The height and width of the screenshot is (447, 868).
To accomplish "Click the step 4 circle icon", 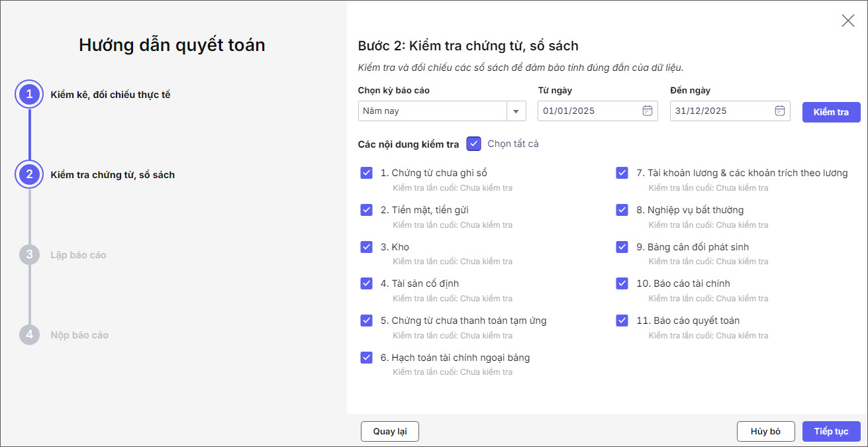I will pyautogui.click(x=29, y=335).
